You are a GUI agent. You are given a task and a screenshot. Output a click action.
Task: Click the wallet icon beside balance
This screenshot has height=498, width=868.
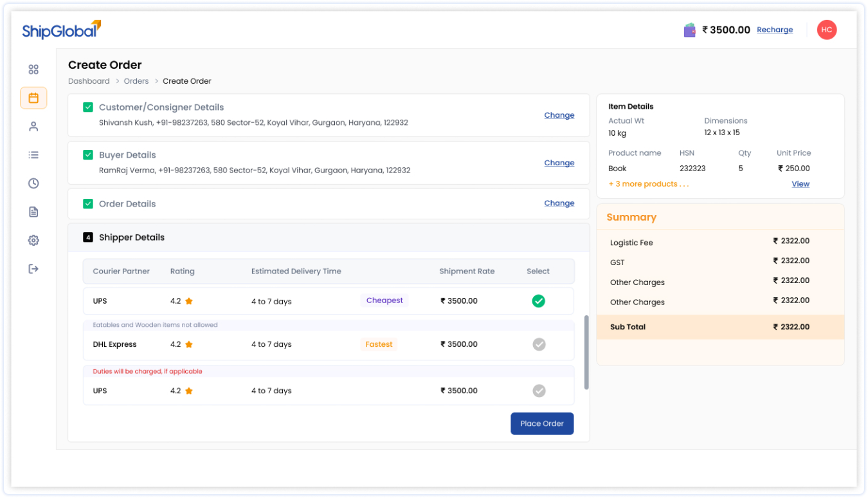[x=690, y=30]
